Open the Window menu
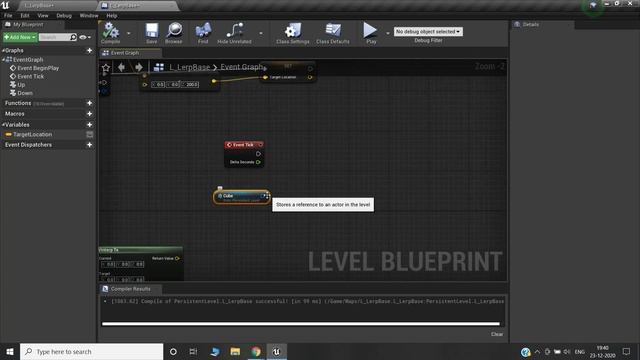Screen dimensions: 640x360 pos(89,16)
